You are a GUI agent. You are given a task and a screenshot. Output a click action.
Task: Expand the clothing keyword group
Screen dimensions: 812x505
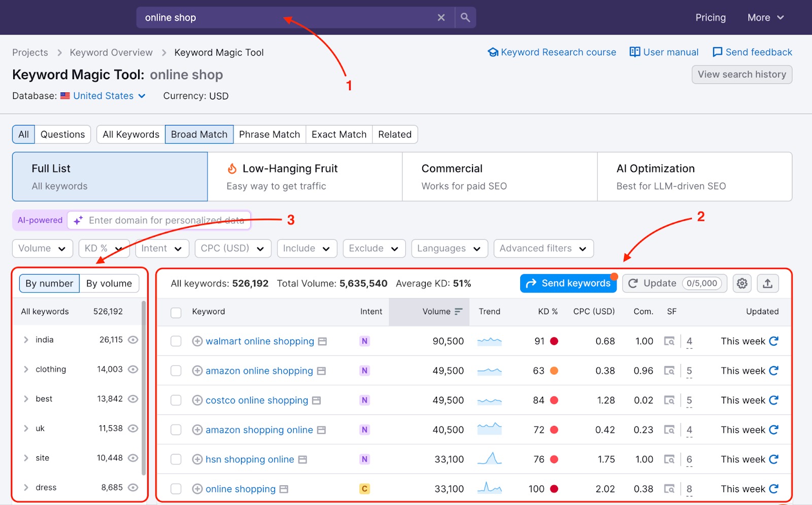point(25,369)
